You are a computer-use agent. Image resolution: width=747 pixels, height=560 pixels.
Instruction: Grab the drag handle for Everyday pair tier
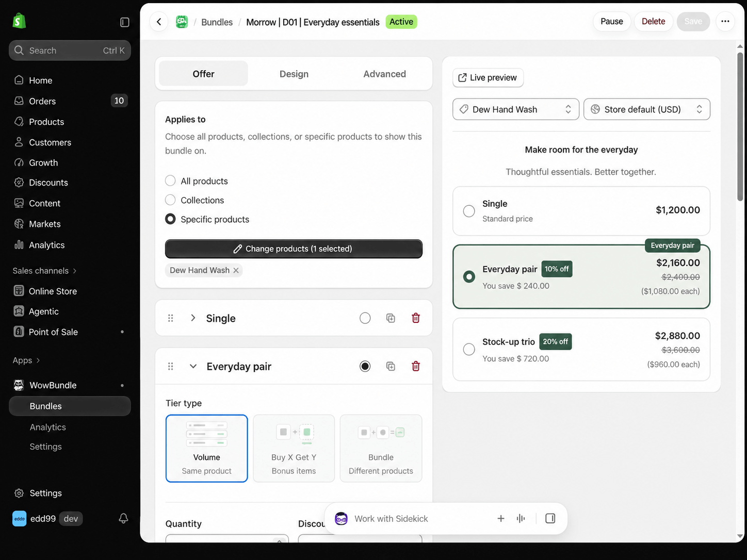170,366
